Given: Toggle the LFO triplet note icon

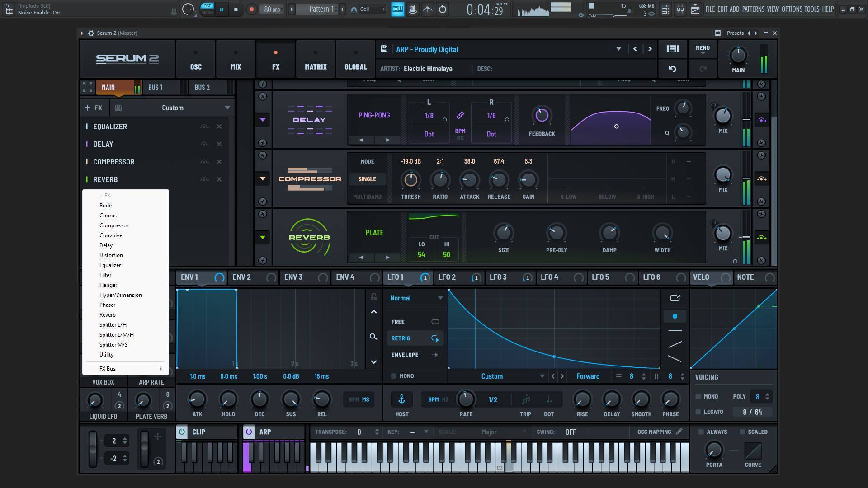Looking at the screenshot, I should (x=526, y=399).
